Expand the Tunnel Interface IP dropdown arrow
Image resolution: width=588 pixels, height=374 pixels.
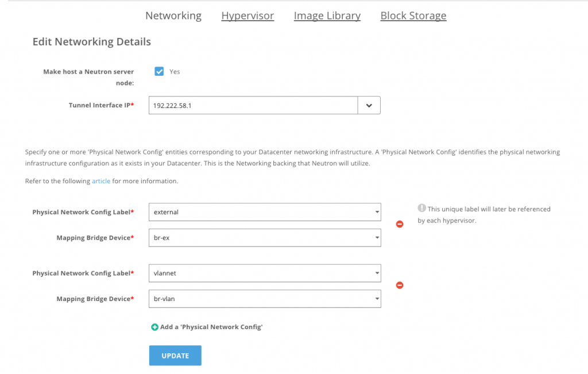coord(369,106)
